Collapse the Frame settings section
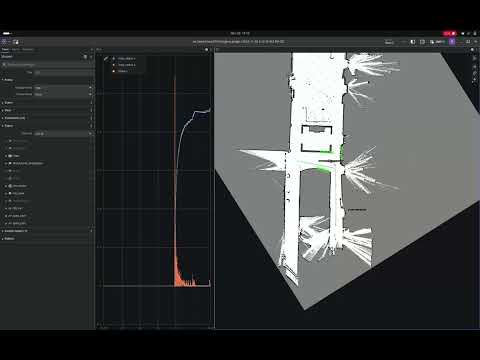The width and height of the screenshot is (480, 360). [8, 80]
